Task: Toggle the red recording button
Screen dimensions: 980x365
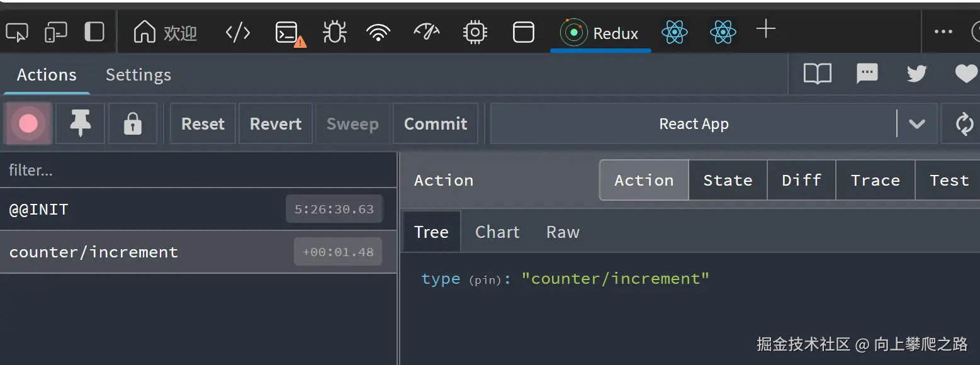Action: point(28,124)
